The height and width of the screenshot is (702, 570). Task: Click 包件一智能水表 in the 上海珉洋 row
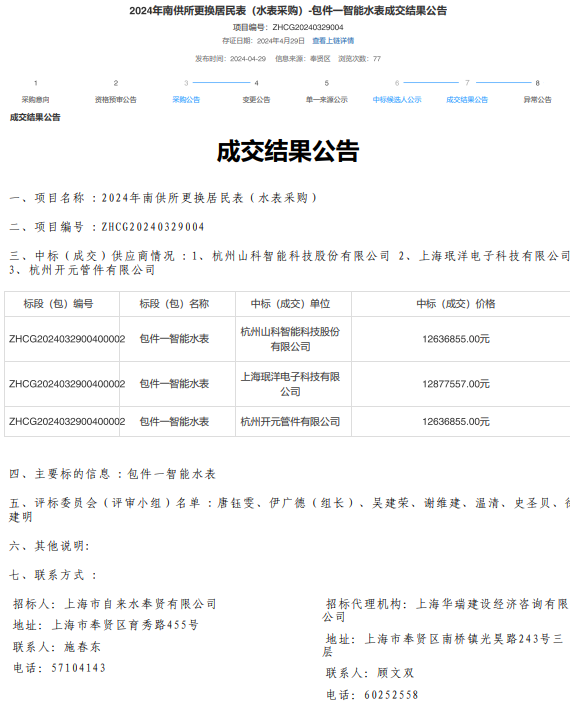(x=174, y=384)
